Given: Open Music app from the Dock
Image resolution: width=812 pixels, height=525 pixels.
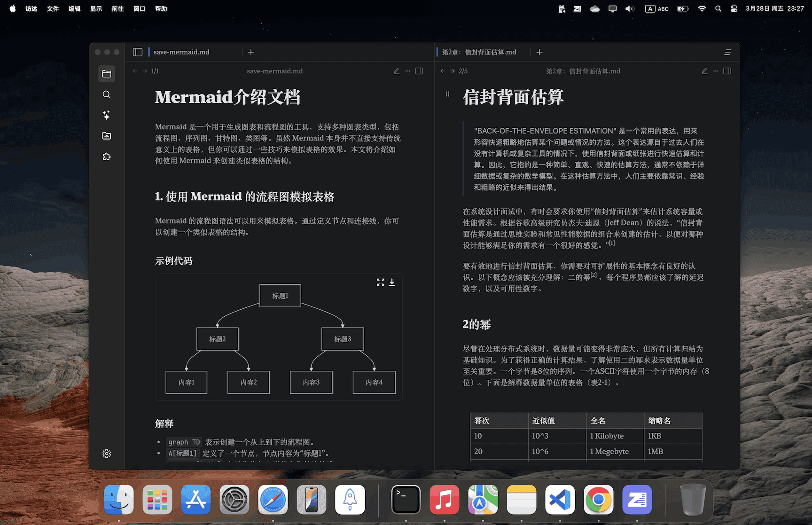Looking at the screenshot, I should [445, 500].
